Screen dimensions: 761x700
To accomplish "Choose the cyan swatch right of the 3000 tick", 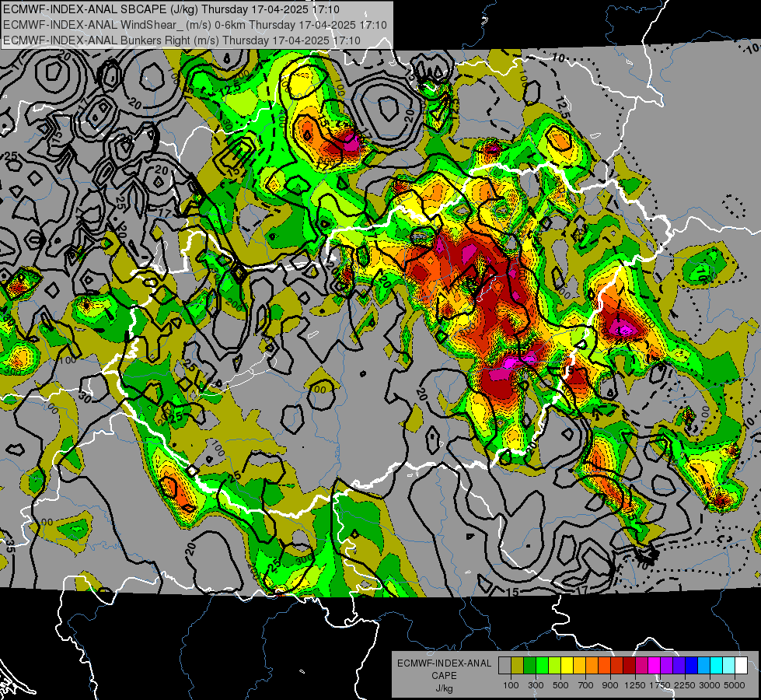I will coord(717,666).
